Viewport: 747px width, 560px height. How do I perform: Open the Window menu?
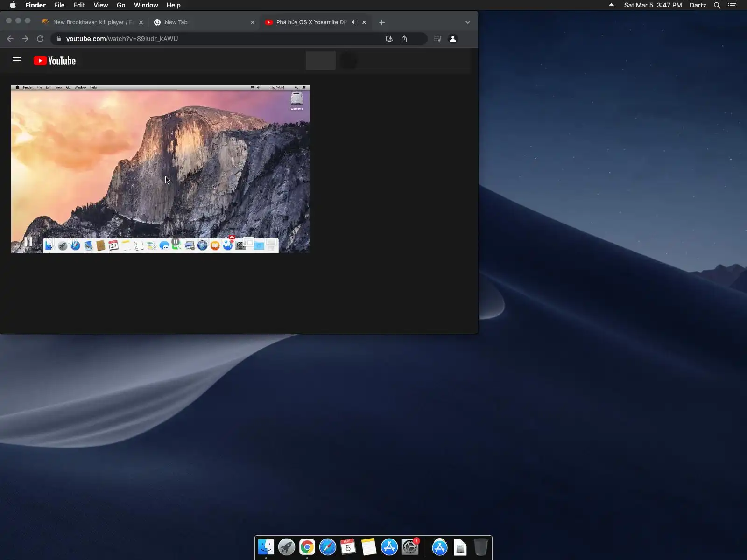point(146,5)
